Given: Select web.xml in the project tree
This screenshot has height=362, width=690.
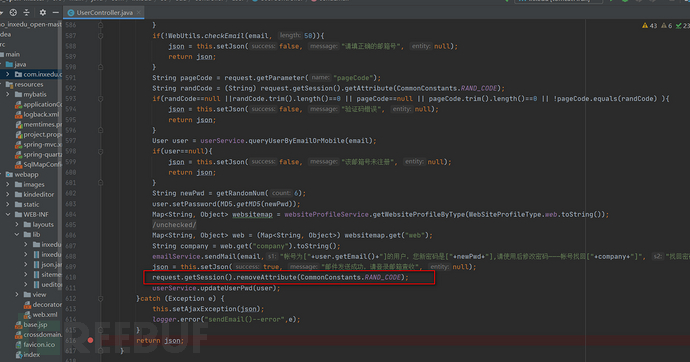Looking at the screenshot, I should 40,314.
